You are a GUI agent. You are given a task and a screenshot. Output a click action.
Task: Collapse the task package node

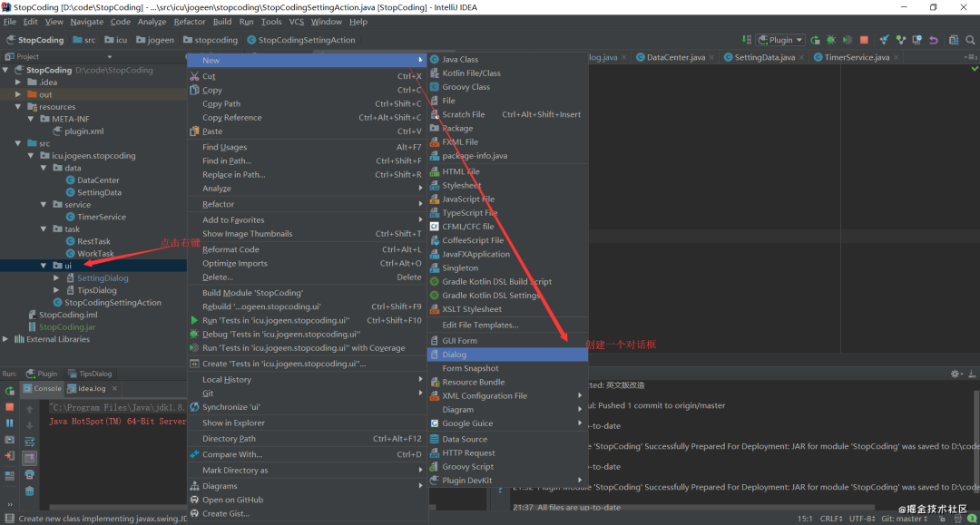44,229
